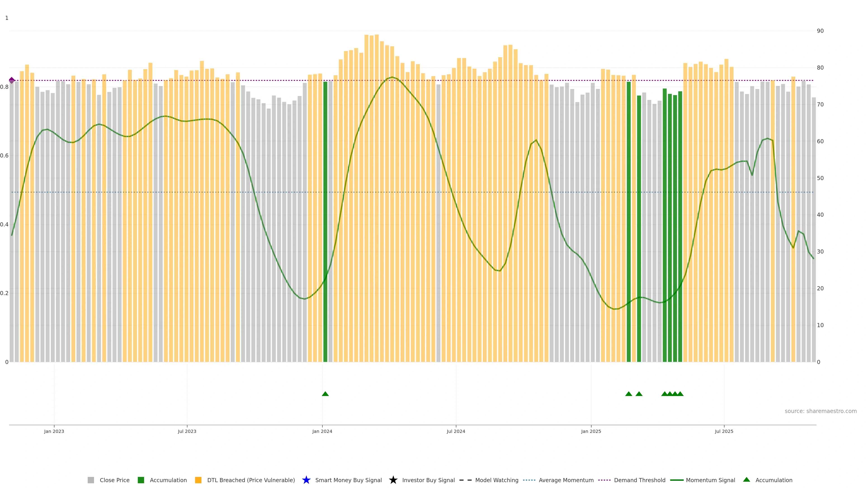Toggle the Average Momentum dotted legend entry

point(529,480)
